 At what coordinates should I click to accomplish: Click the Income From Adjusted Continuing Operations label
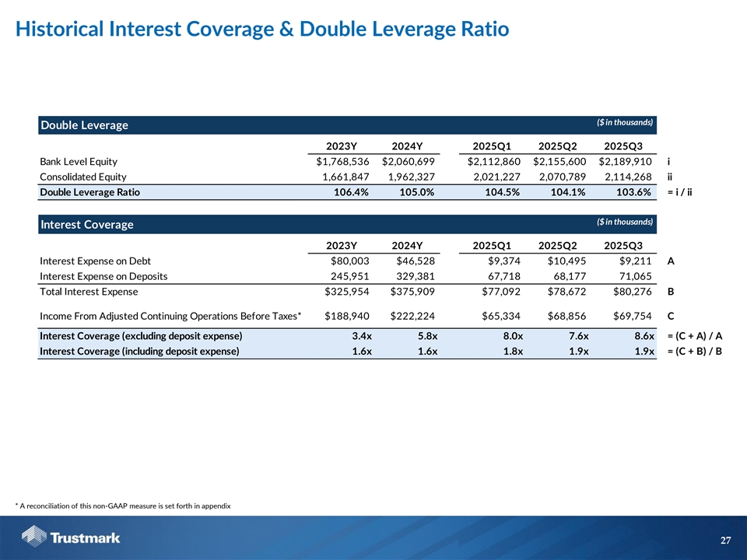pos(170,315)
